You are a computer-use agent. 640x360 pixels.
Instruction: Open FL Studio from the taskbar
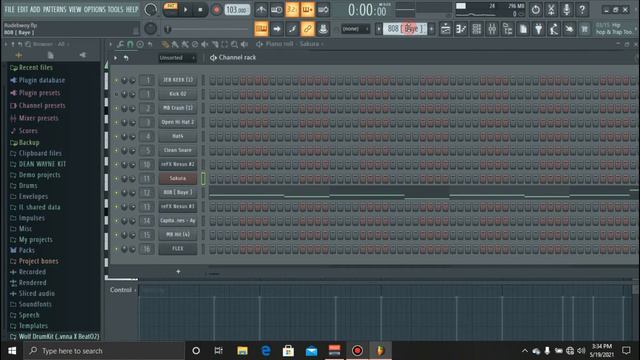coord(380,351)
